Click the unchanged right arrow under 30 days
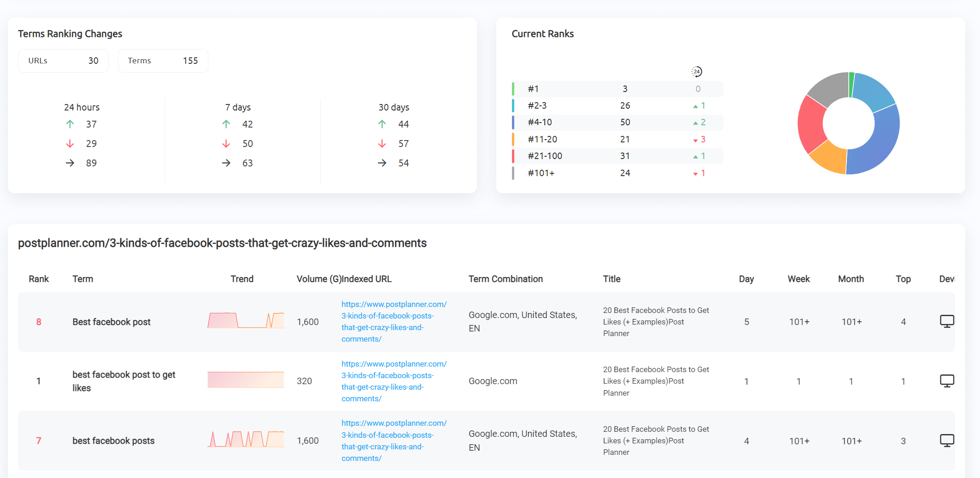 [x=382, y=163]
